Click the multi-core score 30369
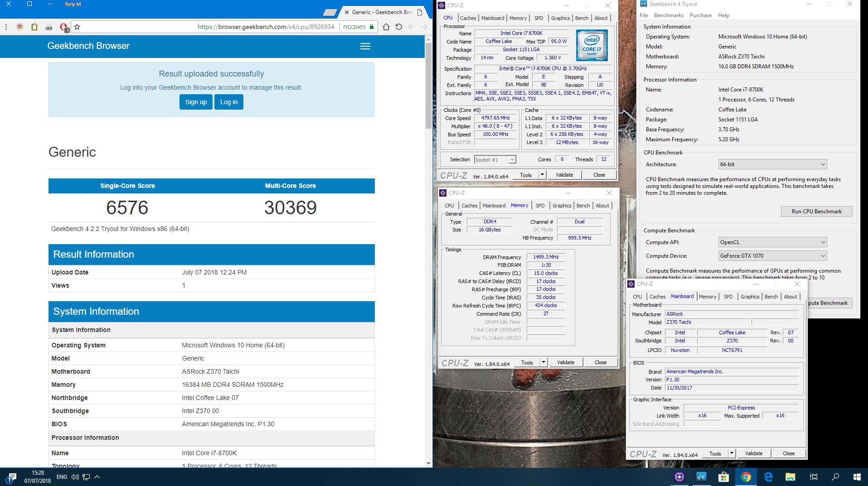Image resolution: width=868 pixels, height=486 pixels. point(291,208)
